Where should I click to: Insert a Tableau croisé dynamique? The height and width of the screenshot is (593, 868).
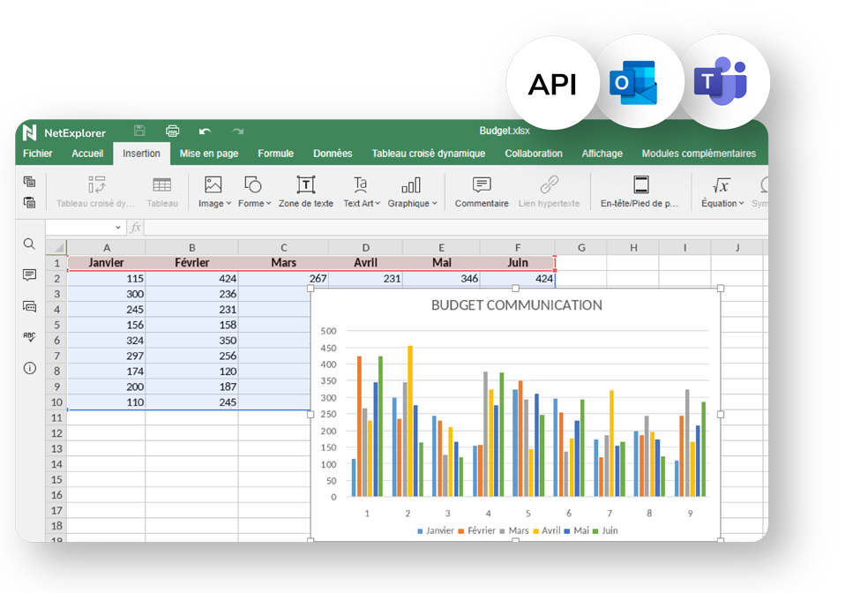pos(95,191)
